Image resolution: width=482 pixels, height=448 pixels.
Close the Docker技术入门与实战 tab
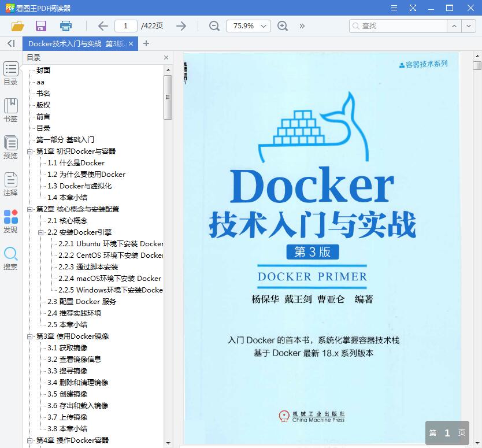coord(131,44)
